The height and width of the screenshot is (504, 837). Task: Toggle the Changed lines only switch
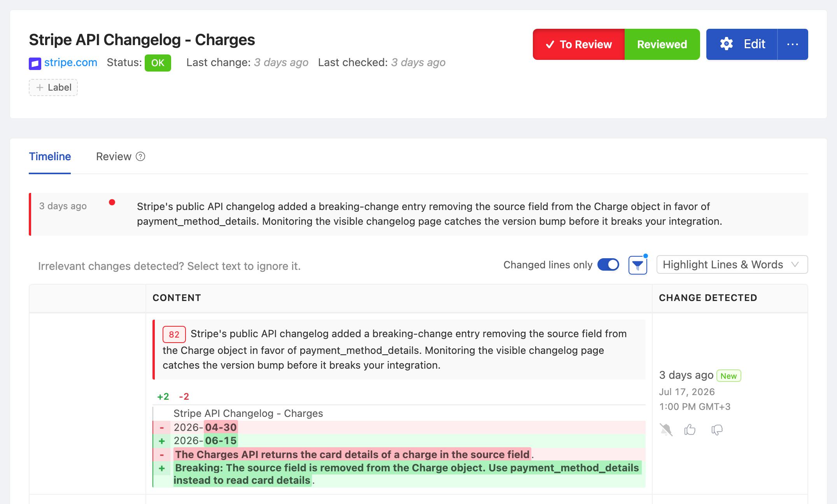[x=608, y=265]
